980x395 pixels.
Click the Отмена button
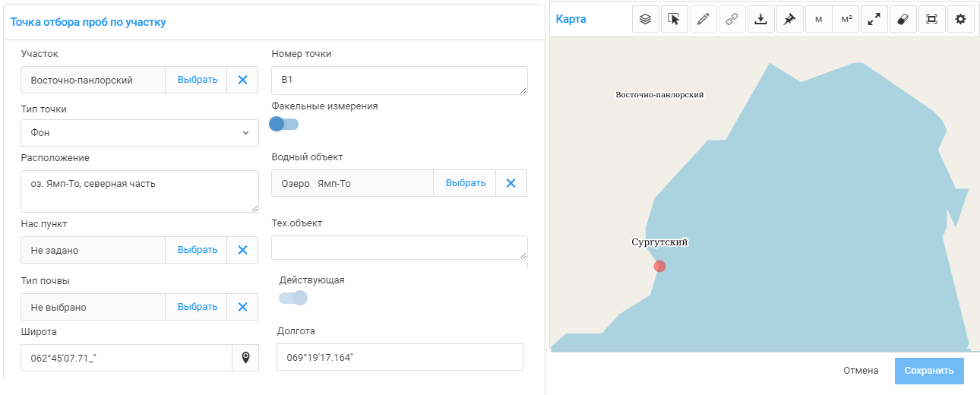(861, 371)
